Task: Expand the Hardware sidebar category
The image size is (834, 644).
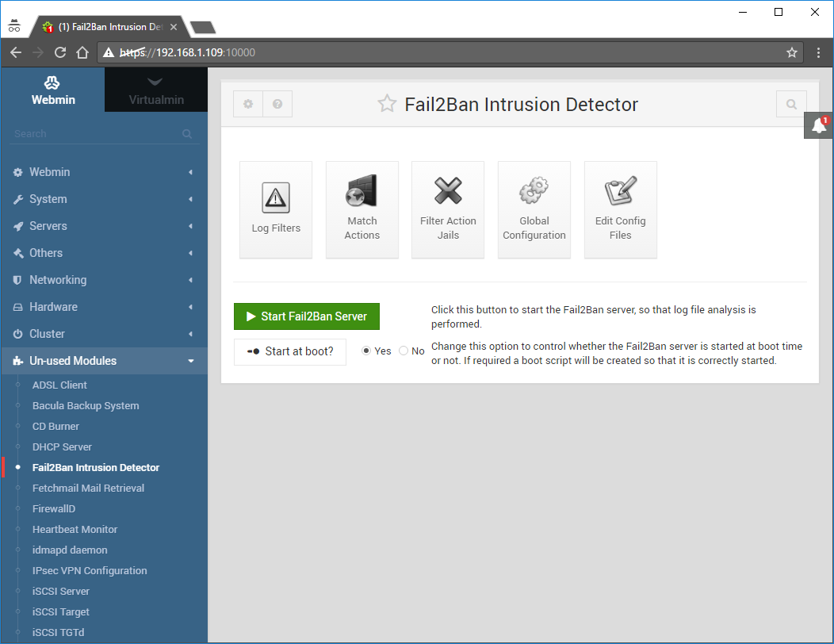Action: [x=104, y=307]
